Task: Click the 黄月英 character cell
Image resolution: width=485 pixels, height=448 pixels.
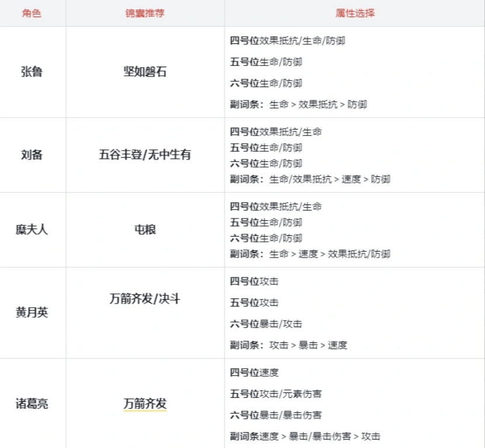Action: coord(32,312)
